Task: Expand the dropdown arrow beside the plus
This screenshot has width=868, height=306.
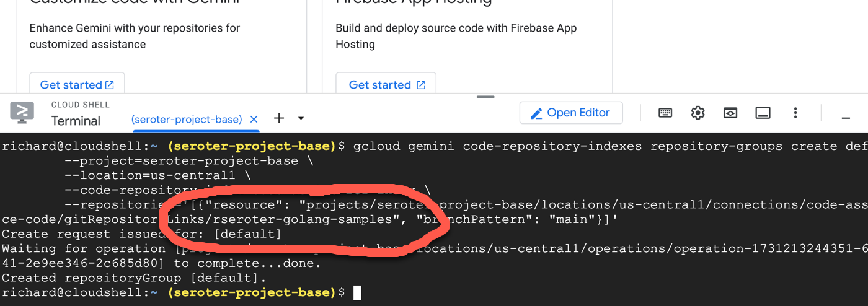Action: click(x=301, y=118)
